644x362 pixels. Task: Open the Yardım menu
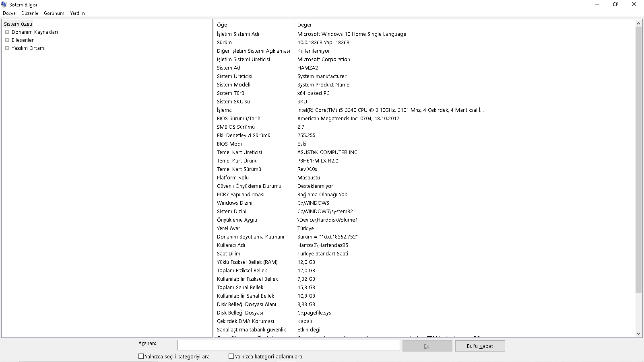[x=77, y=13]
